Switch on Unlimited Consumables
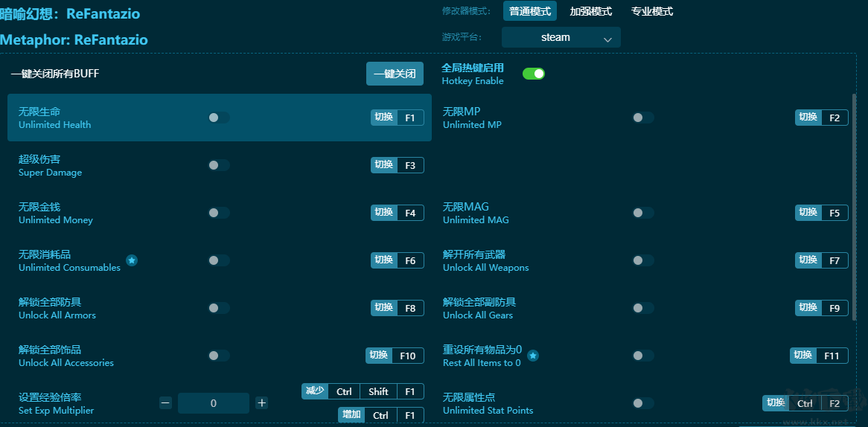Image resolution: width=868 pixels, height=427 pixels. (x=219, y=260)
